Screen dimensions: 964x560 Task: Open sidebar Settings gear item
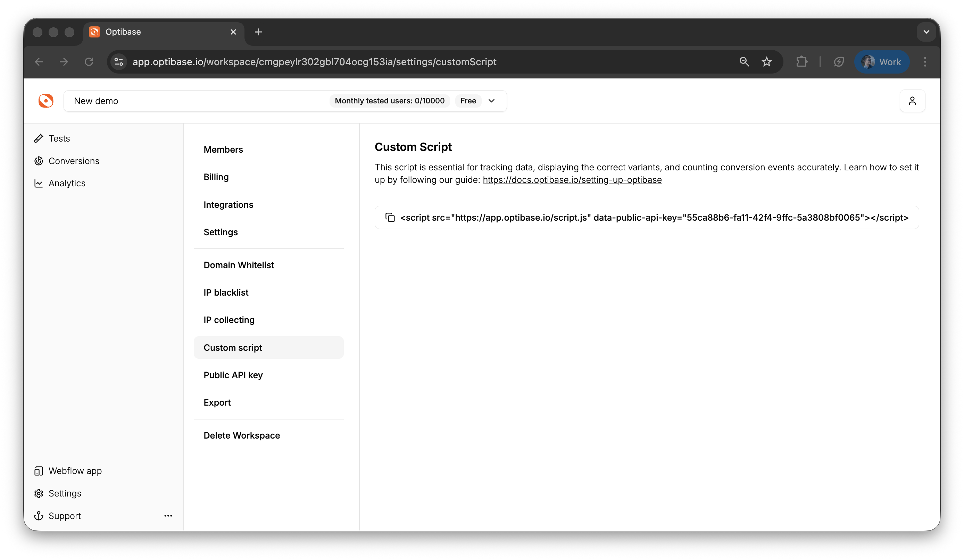[65, 493]
